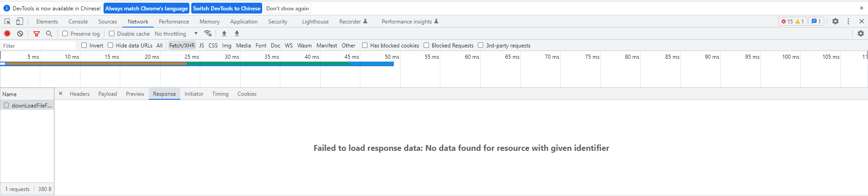Import HAR file upload arrow
This screenshot has width=868, height=196.
[224, 33]
